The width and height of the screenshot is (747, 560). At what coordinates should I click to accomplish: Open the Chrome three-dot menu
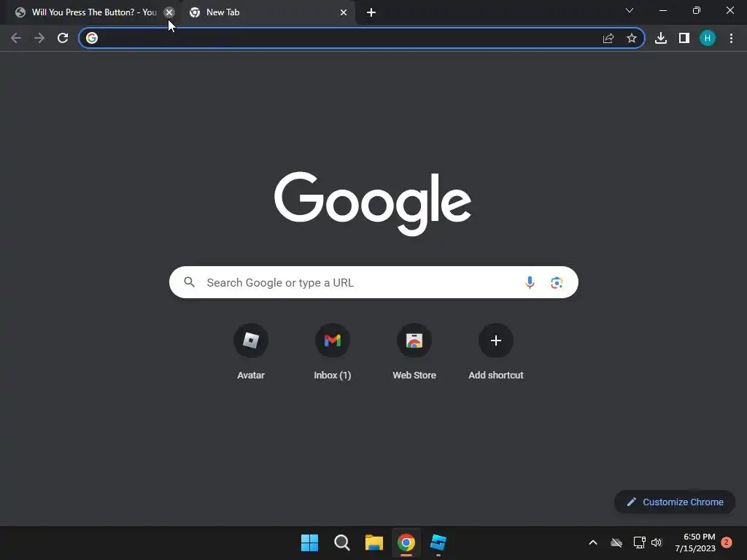pos(731,38)
